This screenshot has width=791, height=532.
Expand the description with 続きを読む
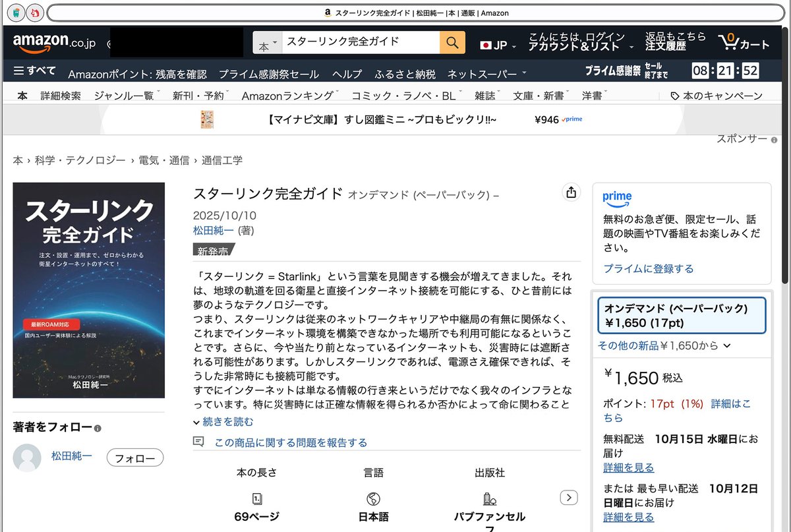pyautogui.click(x=223, y=421)
